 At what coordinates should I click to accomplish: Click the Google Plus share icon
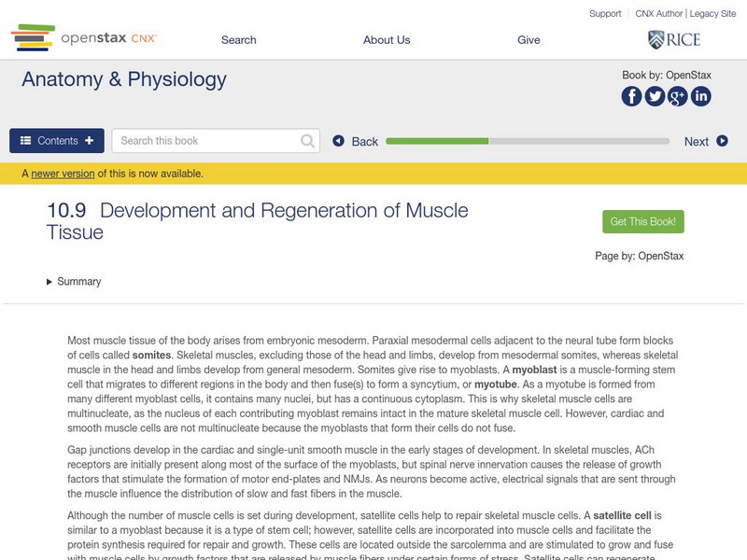(678, 96)
